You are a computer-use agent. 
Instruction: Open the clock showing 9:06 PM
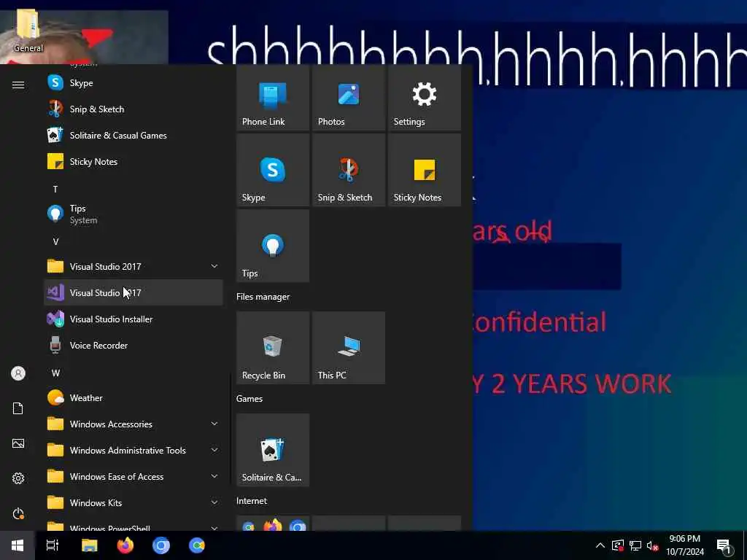click(684, 545)
